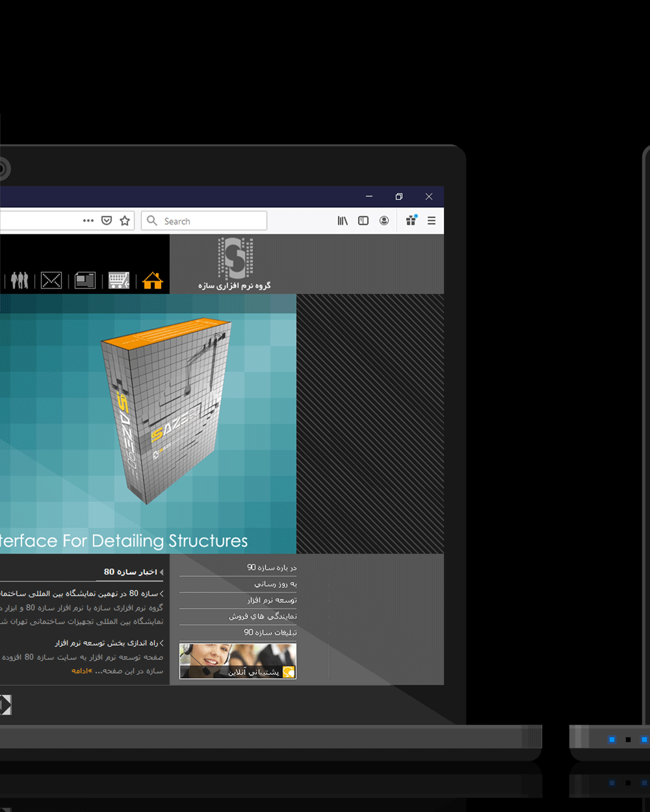Click the orange 'ادامه' read-more link

click(81, 671)
